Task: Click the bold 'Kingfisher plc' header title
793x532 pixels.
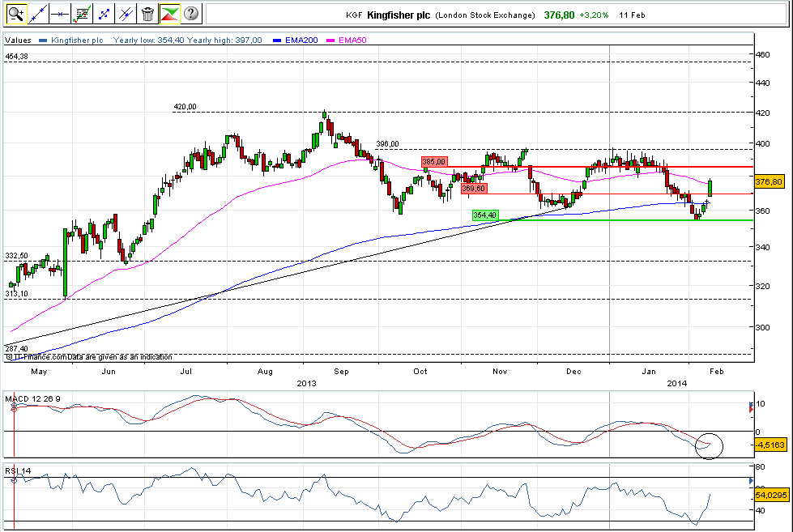Action: click(x=399, y=15)
